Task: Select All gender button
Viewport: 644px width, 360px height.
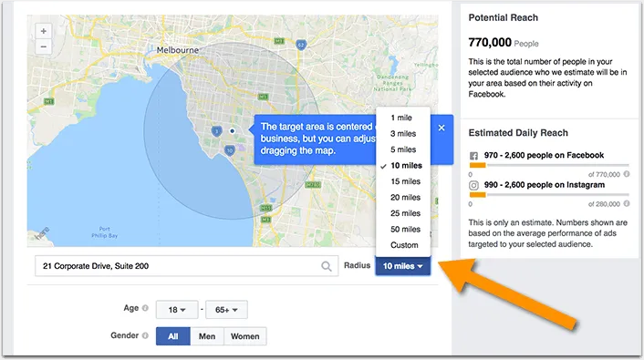Action: [x=173, y=336]
